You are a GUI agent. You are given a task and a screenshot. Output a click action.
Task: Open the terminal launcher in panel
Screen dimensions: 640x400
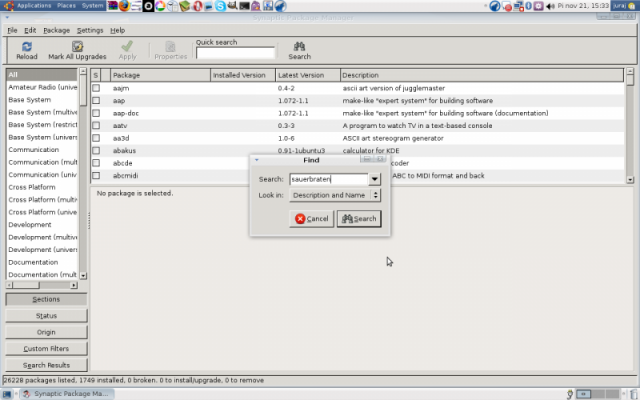(x=244, y=6)
